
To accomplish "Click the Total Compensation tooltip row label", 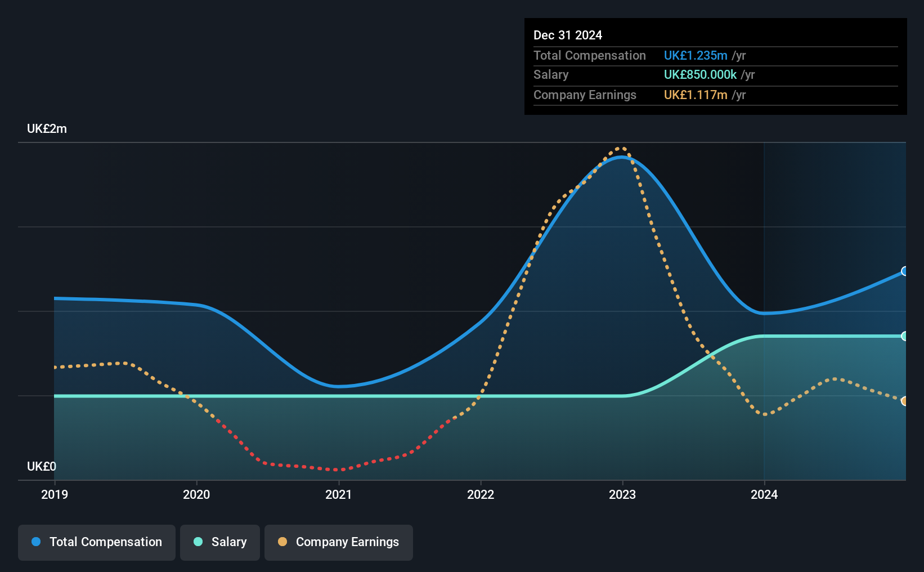I will pyautogui.click(x=590, y=56).
